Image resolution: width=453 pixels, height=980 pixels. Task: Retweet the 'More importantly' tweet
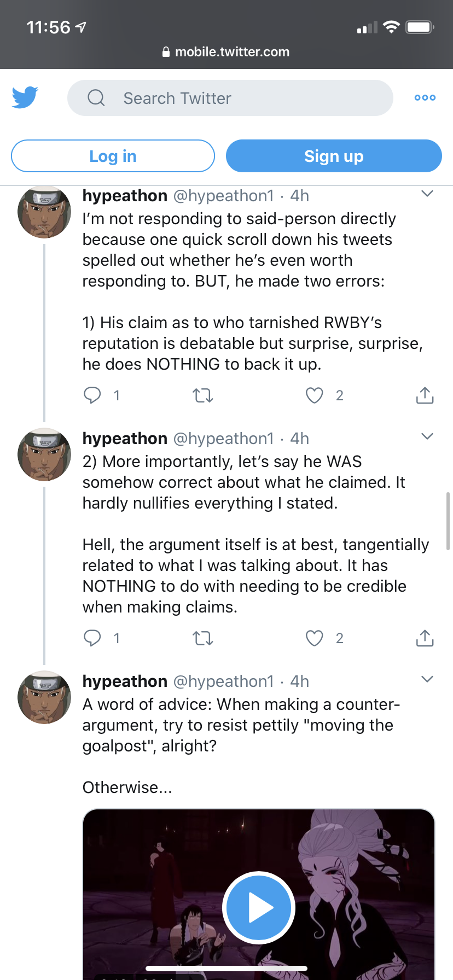pos(203,638)
